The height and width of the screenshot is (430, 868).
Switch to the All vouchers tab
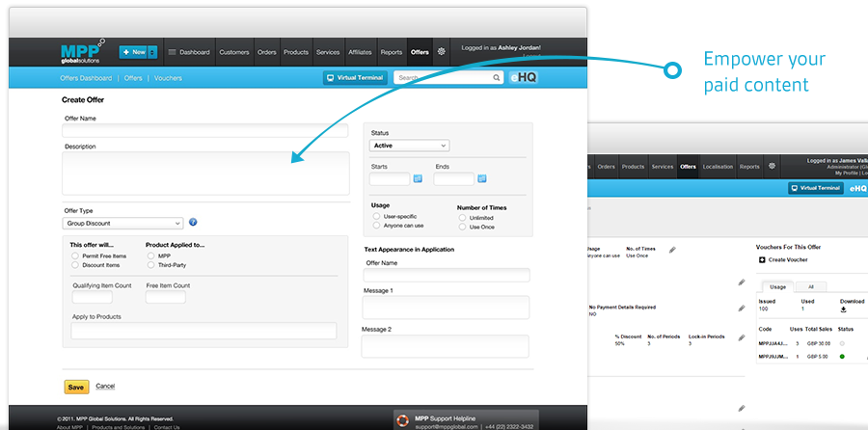tap(811, 286)
